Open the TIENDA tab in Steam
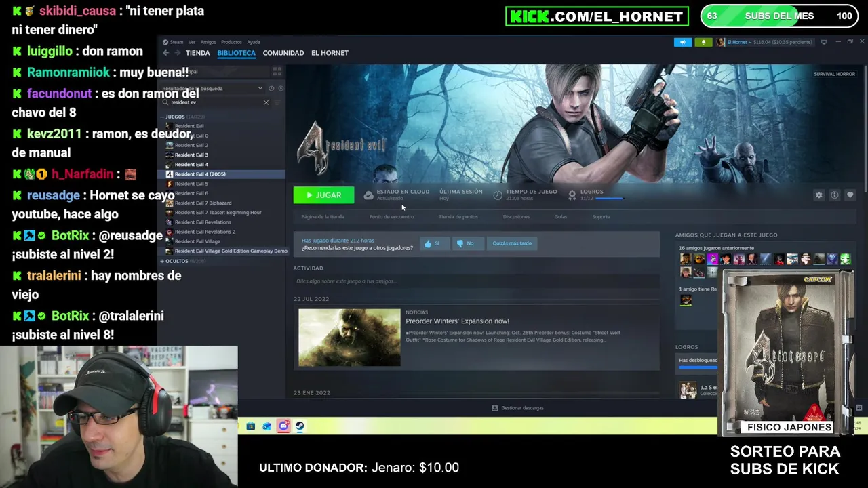The width and height of the screenshot is (868, 488). pyautogui.click(x=197, y=53)
